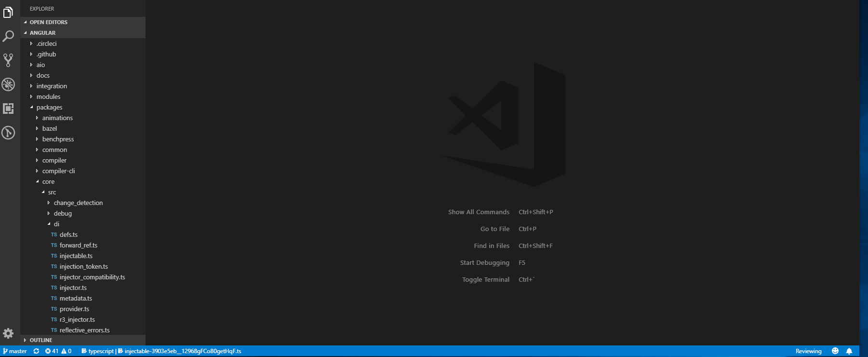Image resolution: width=868 pixels, height=357 pixels.
Task: Expand the animations folder
Action: [83, 118]
